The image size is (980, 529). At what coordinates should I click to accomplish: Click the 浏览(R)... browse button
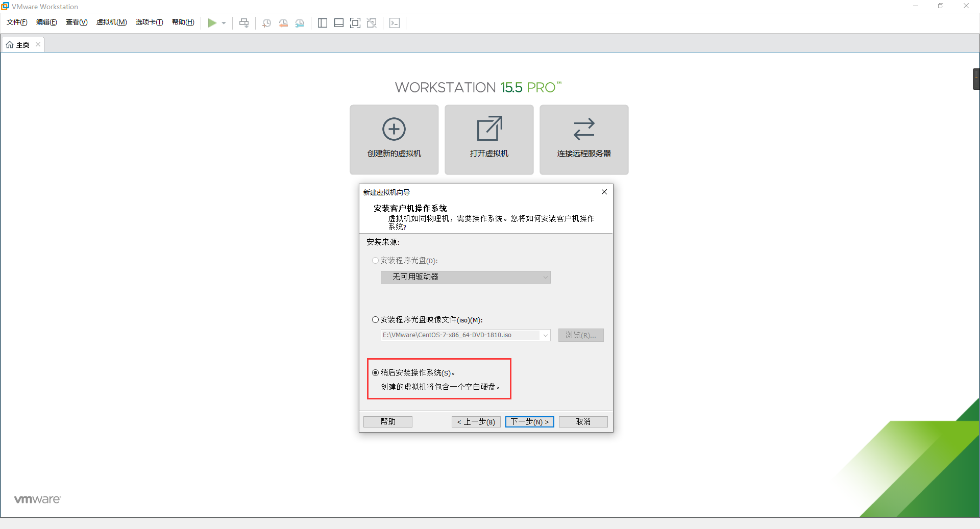pyautogui.click(x=581, y=335)
